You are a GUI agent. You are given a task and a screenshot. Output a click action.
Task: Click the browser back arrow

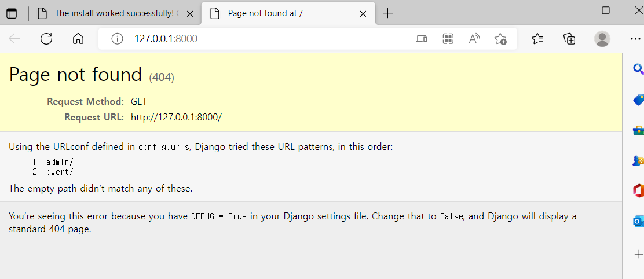point(14,39)
